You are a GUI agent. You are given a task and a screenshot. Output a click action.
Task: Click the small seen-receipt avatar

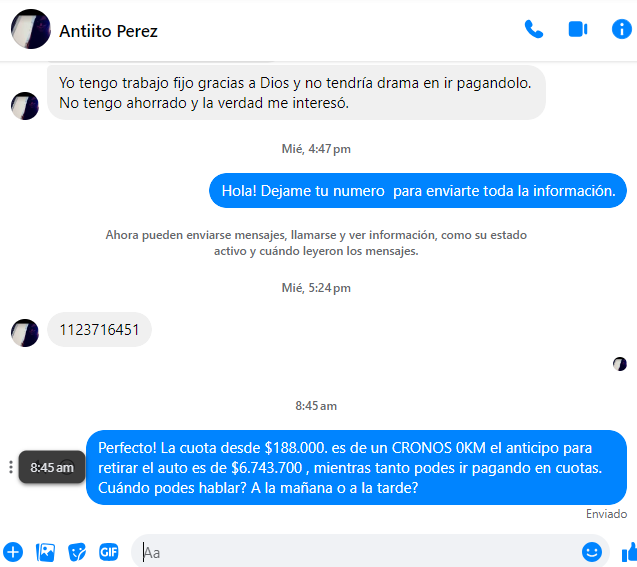coord(620,364)
